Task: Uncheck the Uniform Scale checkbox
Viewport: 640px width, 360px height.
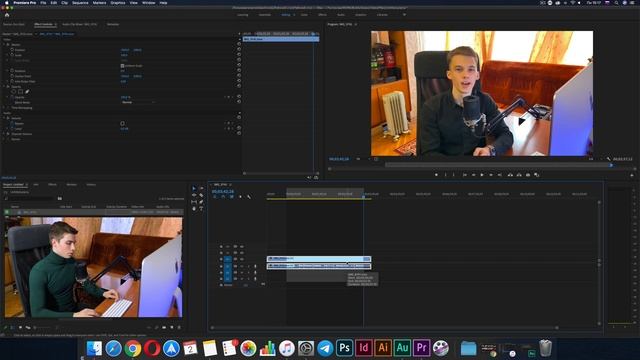Action: 122,66
